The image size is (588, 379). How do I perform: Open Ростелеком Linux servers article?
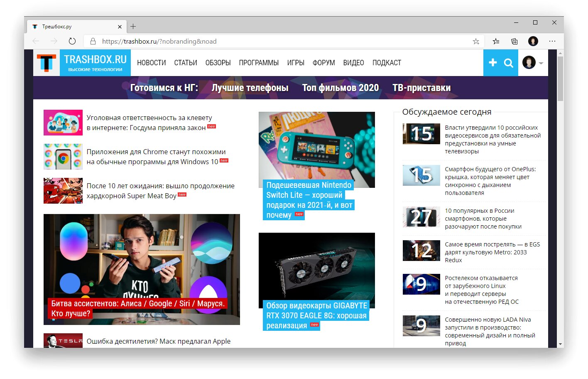click(x=482, y=290)
